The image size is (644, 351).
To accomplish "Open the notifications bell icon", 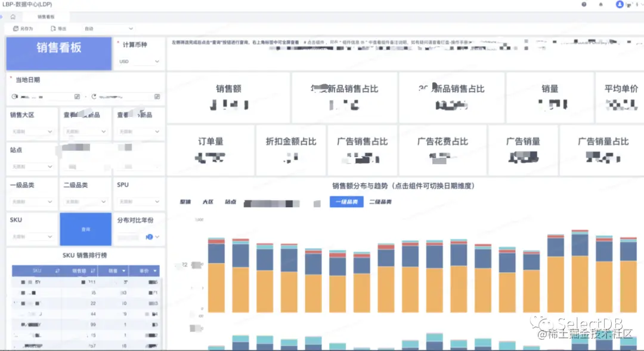I will point(601,5).
